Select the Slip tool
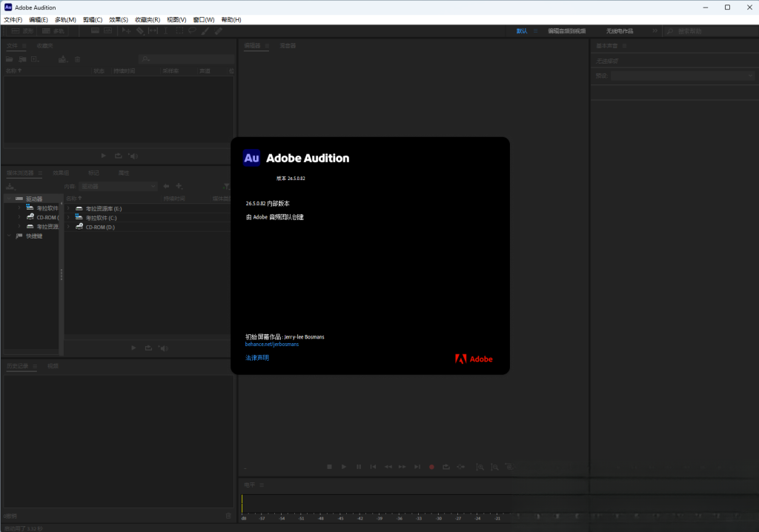 153,30
